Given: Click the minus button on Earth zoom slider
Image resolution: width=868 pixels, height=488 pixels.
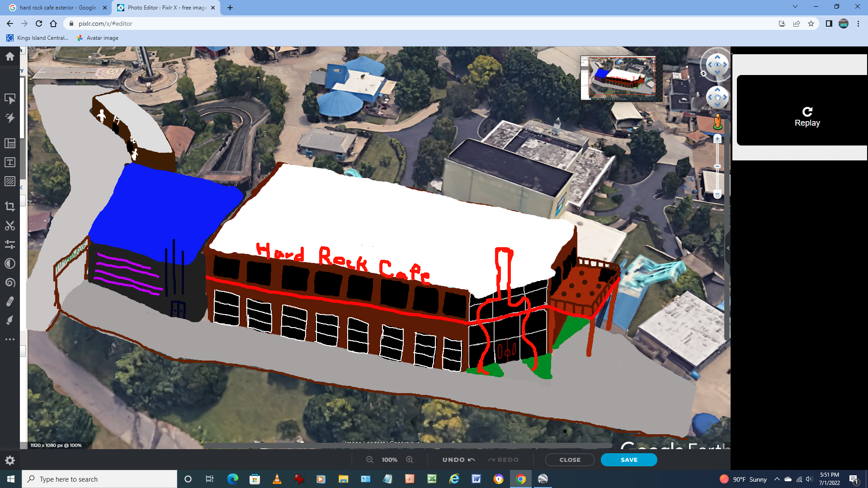Looking at the screenshot, I should [717, 194].
